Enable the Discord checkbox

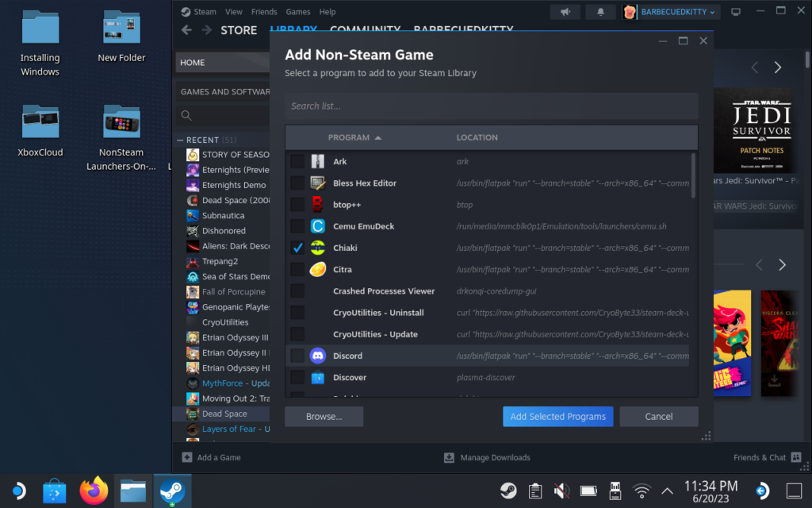[x=297, y=356]
